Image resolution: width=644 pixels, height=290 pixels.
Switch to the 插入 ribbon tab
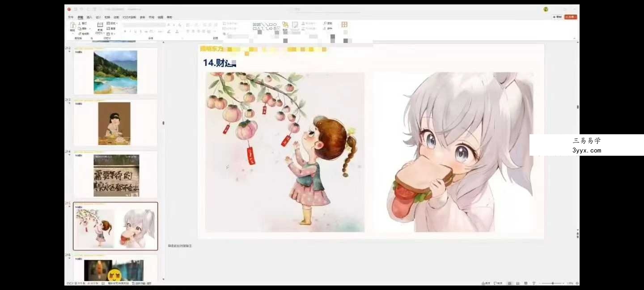(x=89, y=17)
